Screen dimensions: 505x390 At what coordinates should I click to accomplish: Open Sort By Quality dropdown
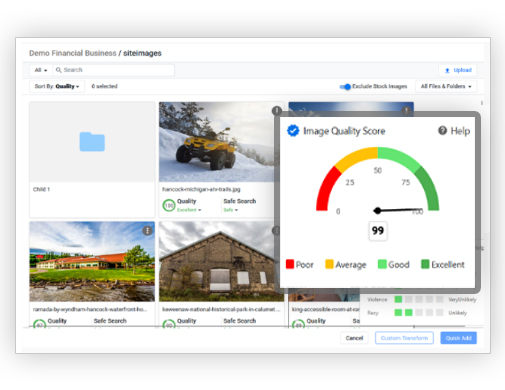[x=57, y=86]
